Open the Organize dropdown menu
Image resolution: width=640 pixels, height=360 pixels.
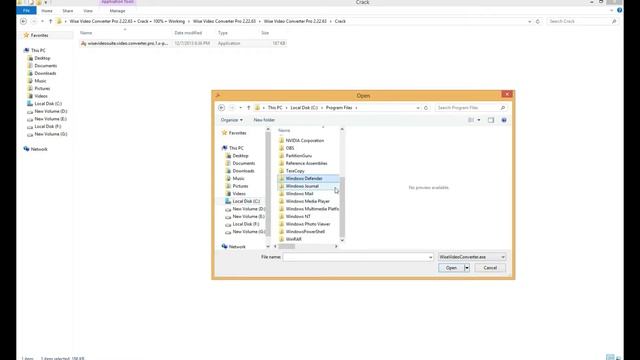231,120
